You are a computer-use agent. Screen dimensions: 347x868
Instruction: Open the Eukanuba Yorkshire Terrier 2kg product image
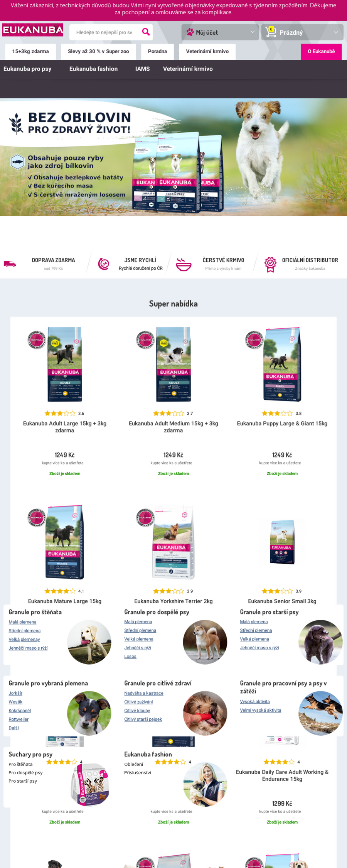coord(173,542)
